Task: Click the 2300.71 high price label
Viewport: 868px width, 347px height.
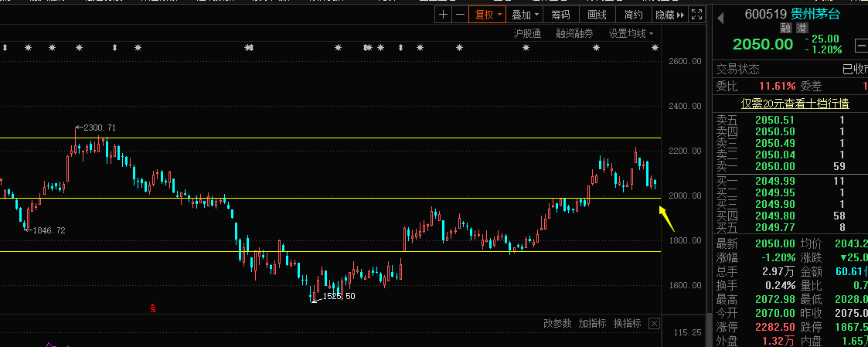Action: tap(100, 128)
